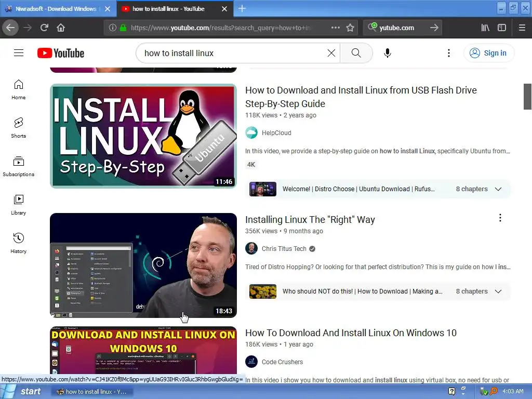The image size is (532, 399).
Task: Open How To Download And Install Linux On Windows 10
Action: click(351, 333)
